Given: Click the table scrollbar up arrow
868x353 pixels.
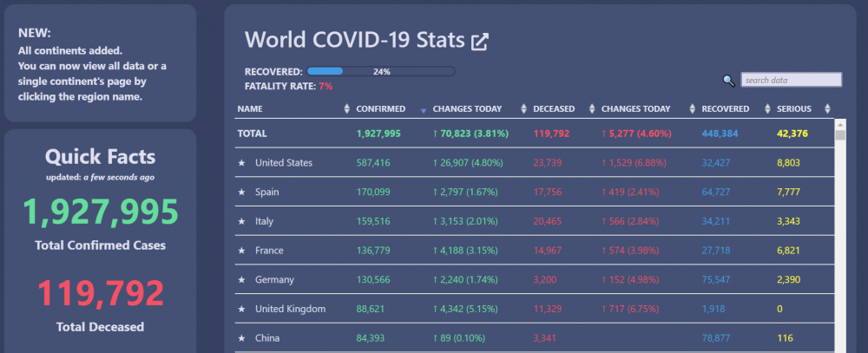Looking at the screenshot, I should pos(840,124).
